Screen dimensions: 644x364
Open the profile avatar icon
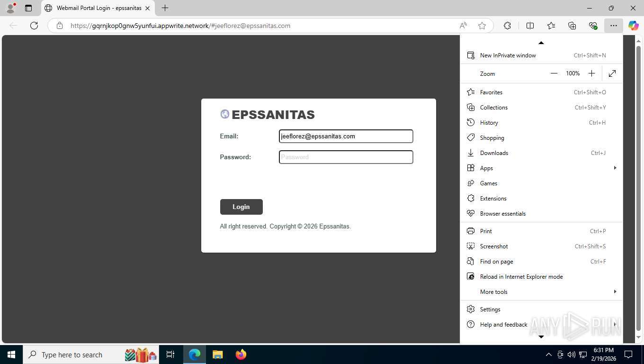[10, 8]
